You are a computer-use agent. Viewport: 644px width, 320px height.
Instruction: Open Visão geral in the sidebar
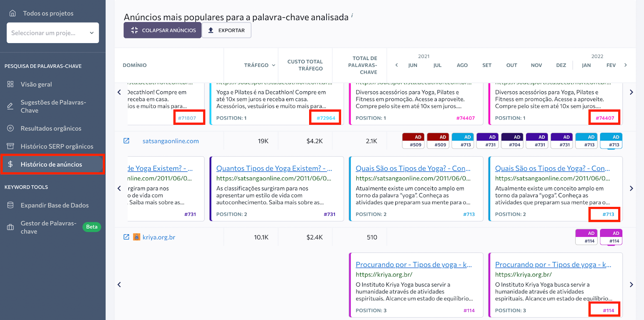tap(36, 84)
